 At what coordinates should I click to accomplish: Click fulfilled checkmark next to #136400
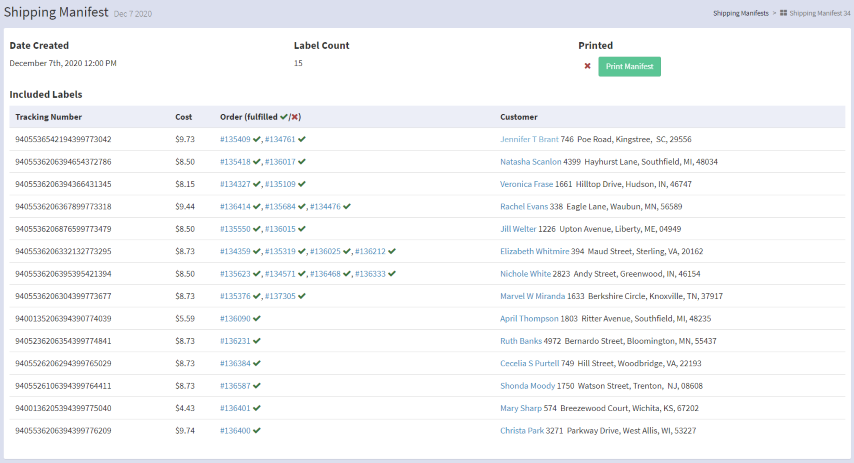[x=257, y=430]
